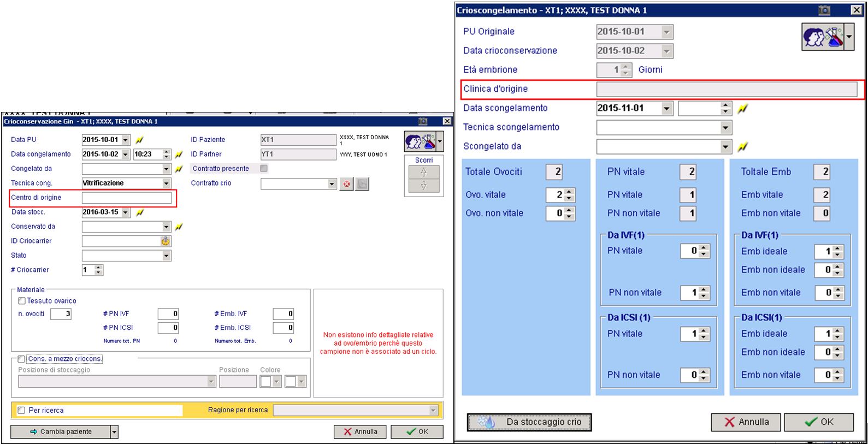Screen dimensions: 868x445
Task: Close the Crioconservazione Gin window
Action: point(447,121)
